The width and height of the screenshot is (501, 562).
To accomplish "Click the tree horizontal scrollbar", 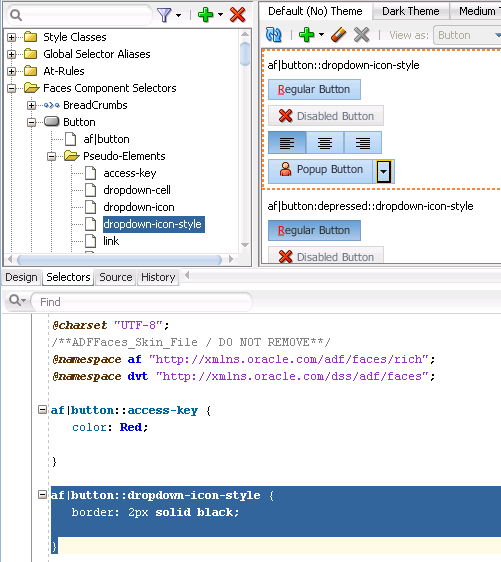I will pos(119,259).
